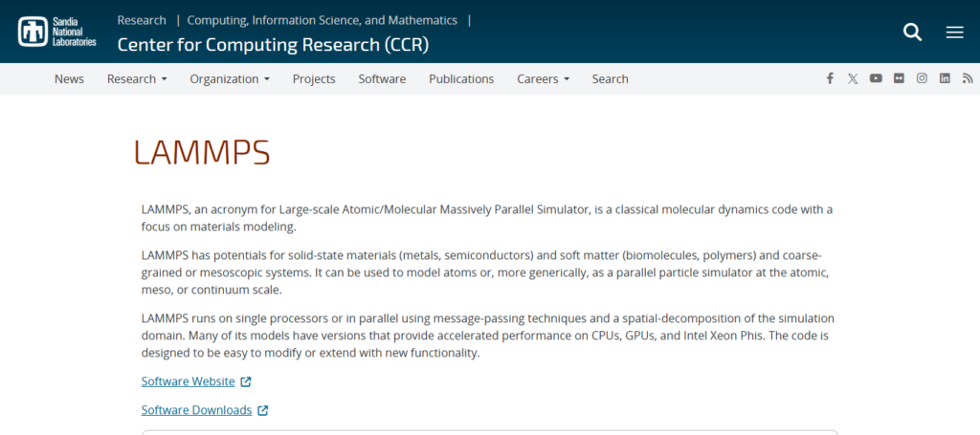Open the Flickr social icon
The image size is (980, 435).
coord(899,78)
